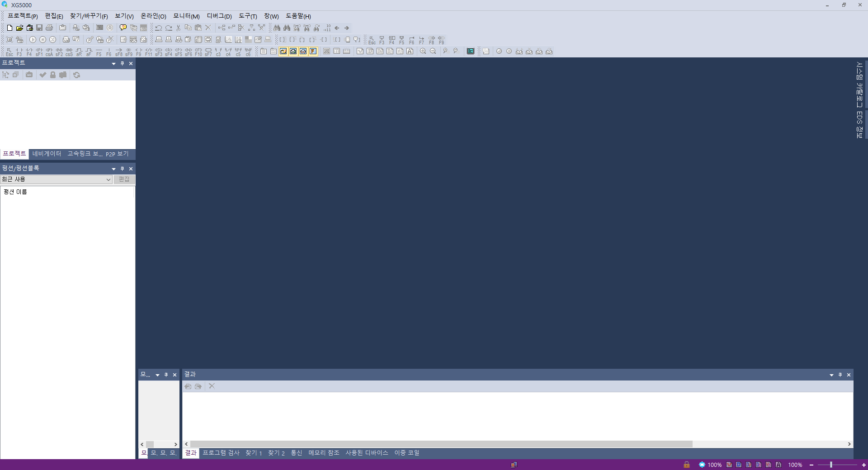The width and height of the screenshot is (868, 470).
Task: Click the Print printer icon
Action: coord(49,28)
